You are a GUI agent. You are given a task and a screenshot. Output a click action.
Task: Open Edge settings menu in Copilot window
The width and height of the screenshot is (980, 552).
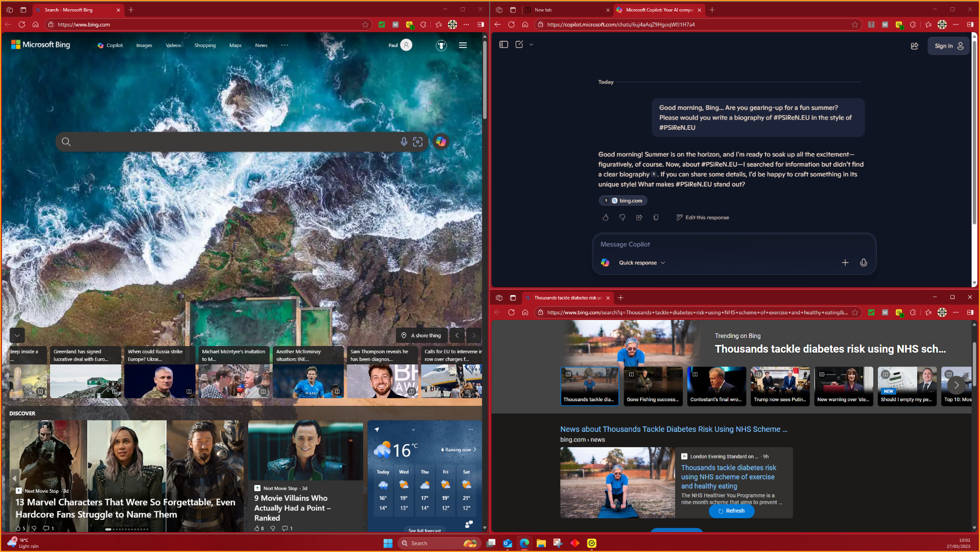point(956,25)
